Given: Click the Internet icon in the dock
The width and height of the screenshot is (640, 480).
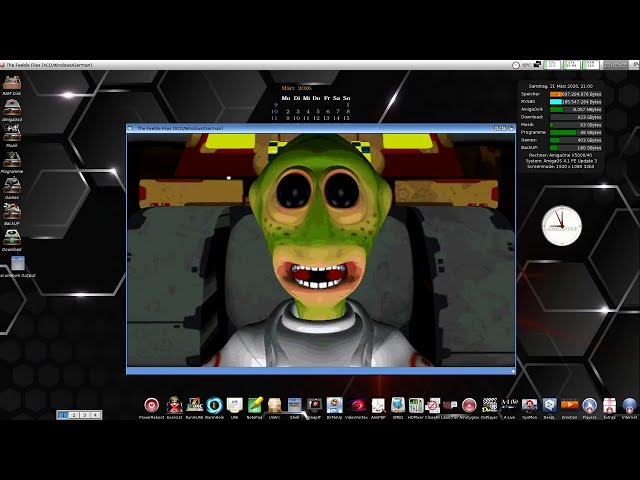Looking at the screenshot, I should point(629,405).
